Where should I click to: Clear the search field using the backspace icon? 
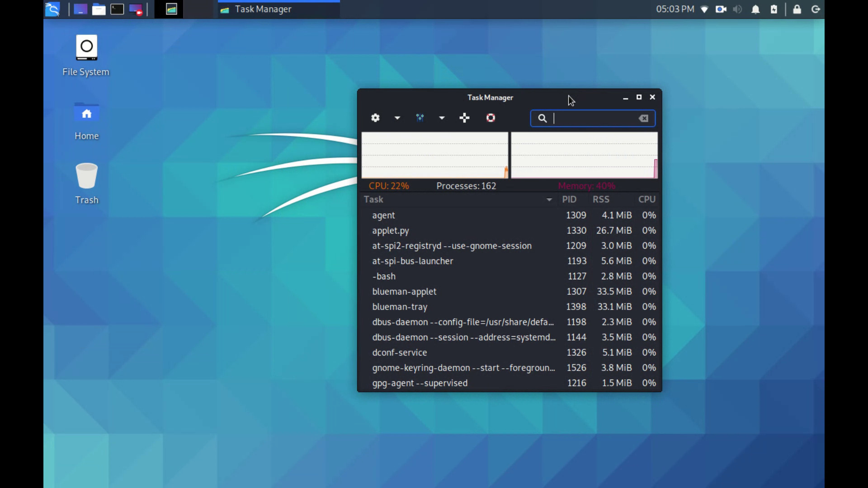click(643, 118)
